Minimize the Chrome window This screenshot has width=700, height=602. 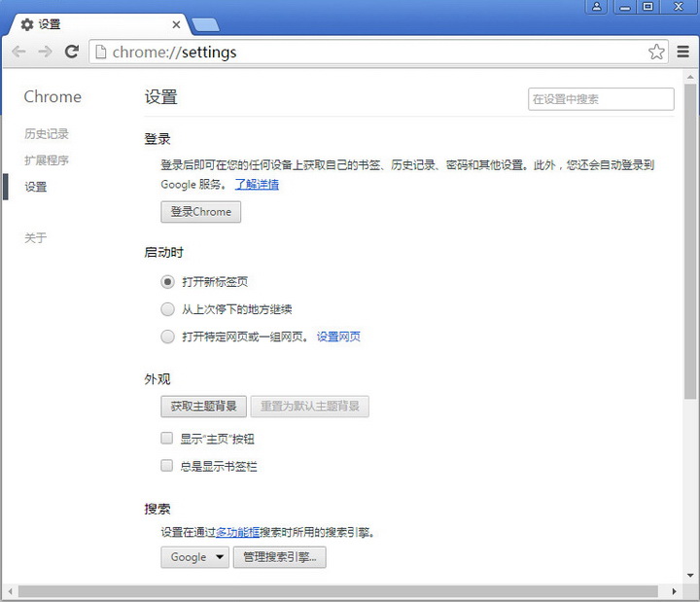coord(625,7)
